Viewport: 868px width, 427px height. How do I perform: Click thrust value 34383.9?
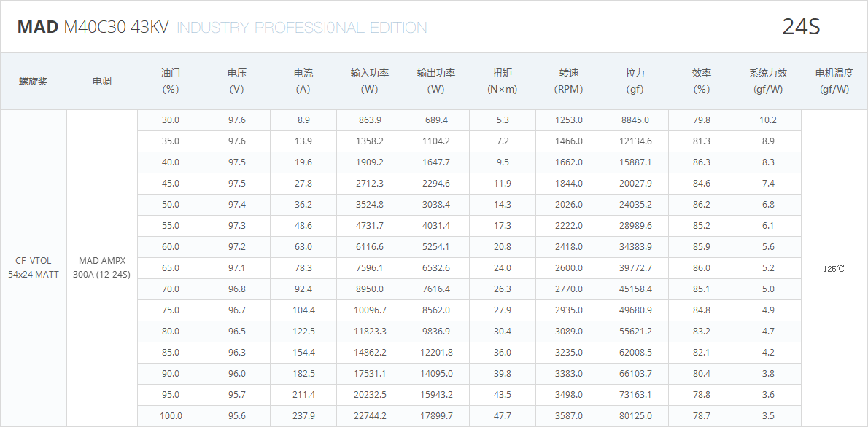pyautogui.click(x=635, y=247)
